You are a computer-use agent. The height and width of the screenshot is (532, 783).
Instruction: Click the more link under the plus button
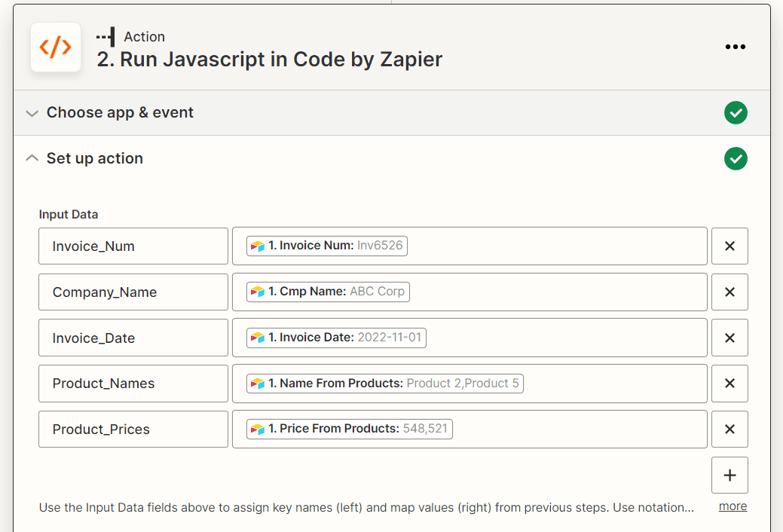[x=732, y=506]
